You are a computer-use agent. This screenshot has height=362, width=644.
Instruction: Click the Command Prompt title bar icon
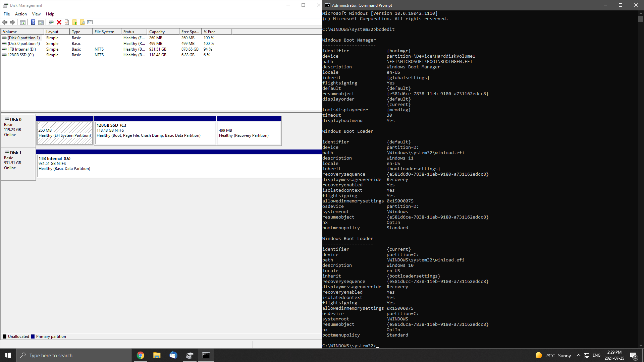pyautogui.click(x=327, y=5)
